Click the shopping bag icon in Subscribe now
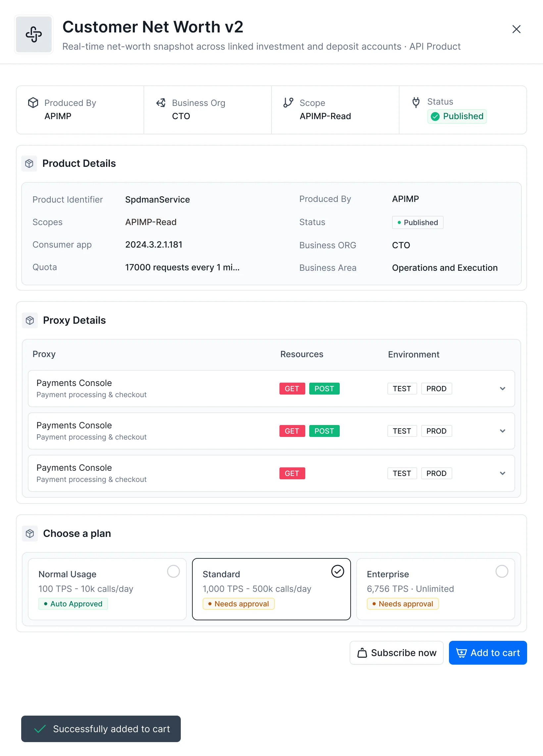 (x=362, y=653)
